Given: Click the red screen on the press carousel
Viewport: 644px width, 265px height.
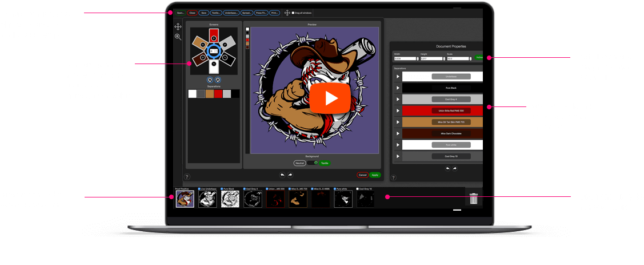Looking at the screenshot, I should 214,36.
